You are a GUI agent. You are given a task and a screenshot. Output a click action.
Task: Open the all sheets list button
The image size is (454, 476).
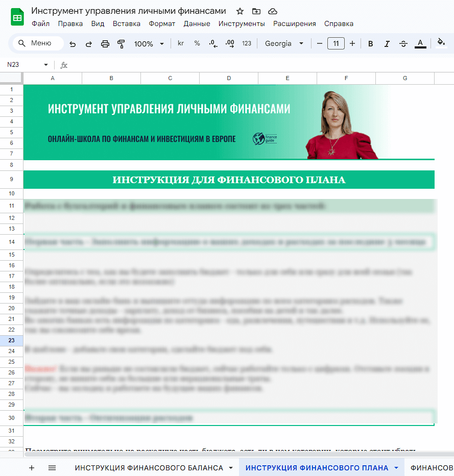pos(52,468)
